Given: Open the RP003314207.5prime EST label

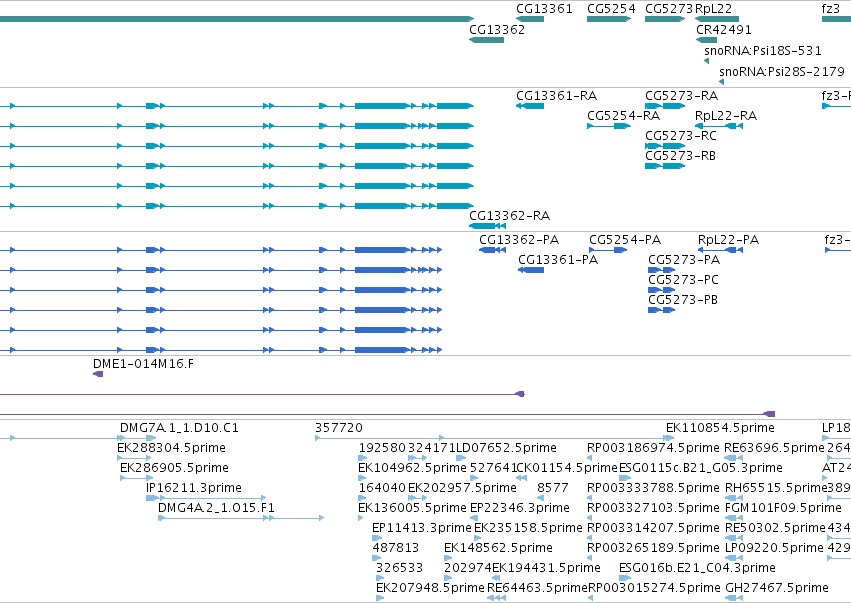Looking at the screenshot, I should 653,528.
